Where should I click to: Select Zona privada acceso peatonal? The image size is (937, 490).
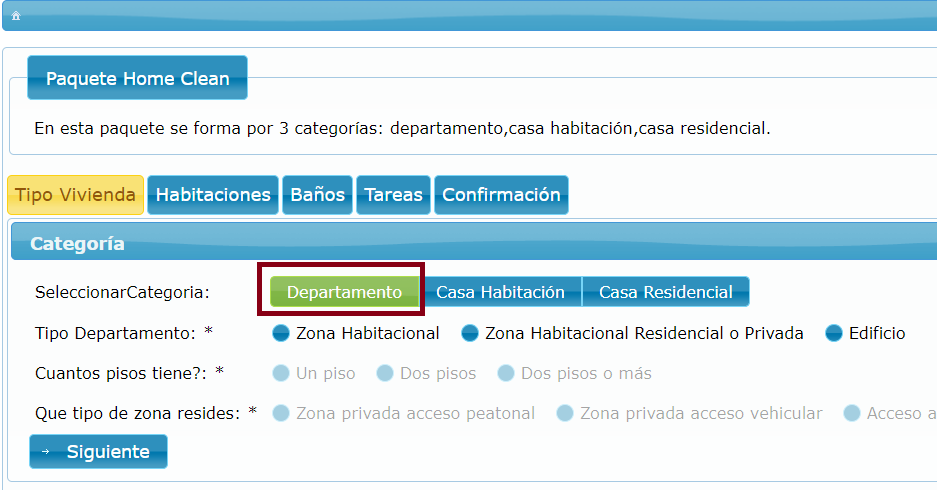pyautogui.click(x=281, y=413)
